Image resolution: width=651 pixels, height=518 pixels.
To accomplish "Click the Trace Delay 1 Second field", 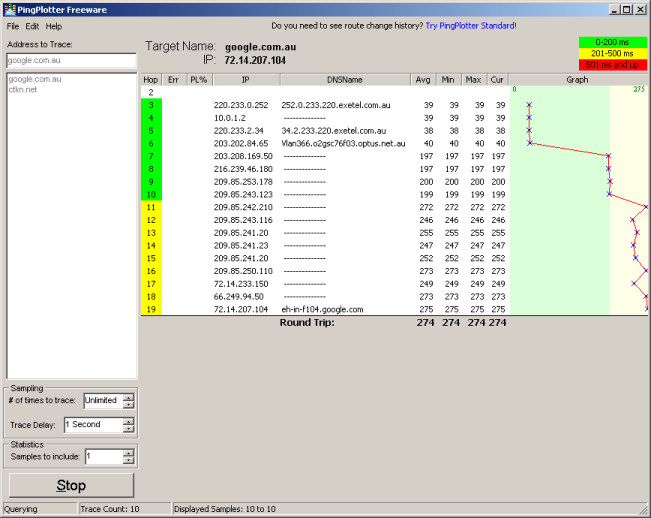I will (94, 425).
